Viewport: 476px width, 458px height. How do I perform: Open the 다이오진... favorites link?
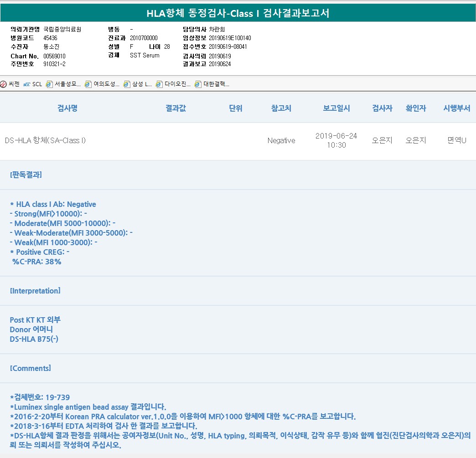173,84
